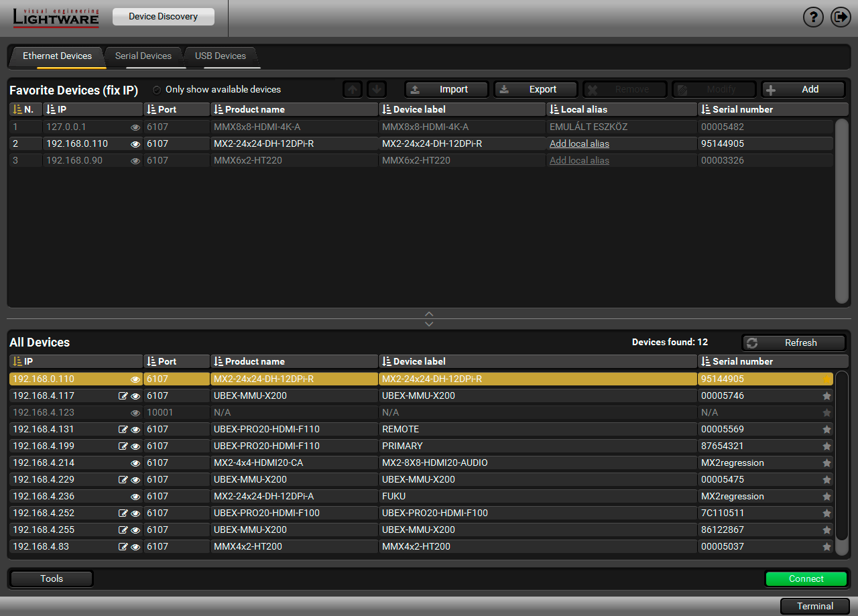Click Add local alias link for 95144905
858x616 pixels.
[x=579, y=143]
